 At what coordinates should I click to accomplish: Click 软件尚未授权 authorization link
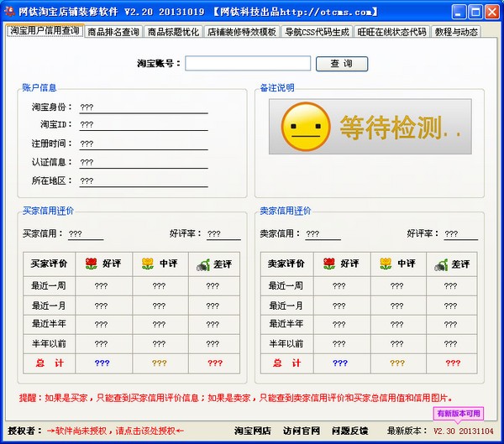coord(115,431)
